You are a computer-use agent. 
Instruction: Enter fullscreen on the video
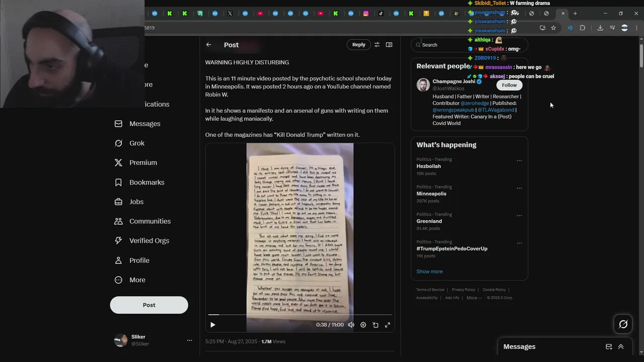tap(387, 325)
